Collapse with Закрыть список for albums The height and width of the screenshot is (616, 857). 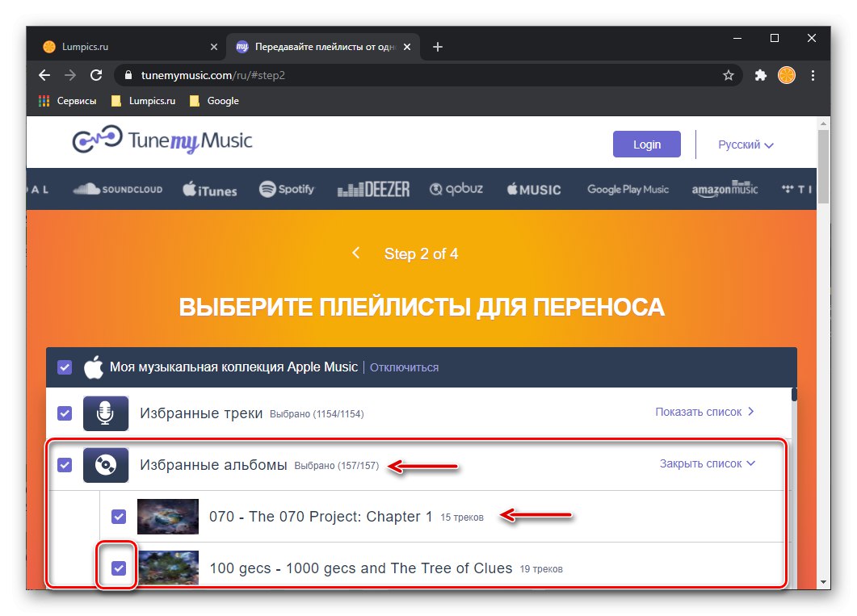(x=708, y=463)
